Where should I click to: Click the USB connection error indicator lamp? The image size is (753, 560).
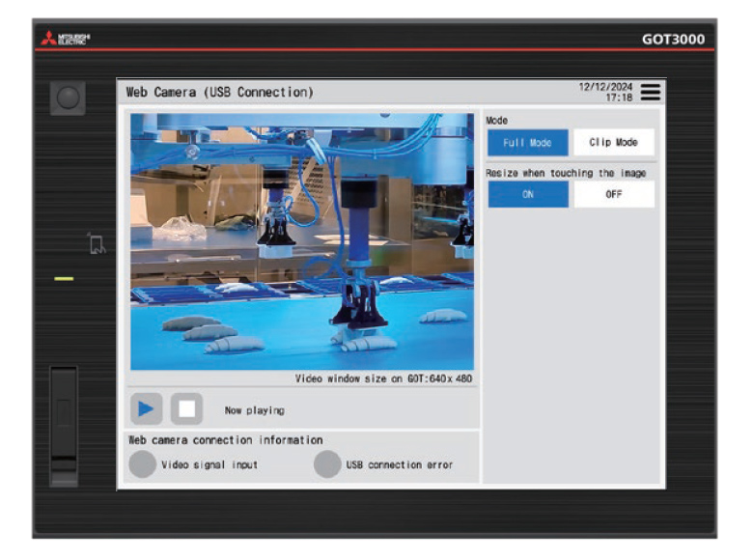328,464
